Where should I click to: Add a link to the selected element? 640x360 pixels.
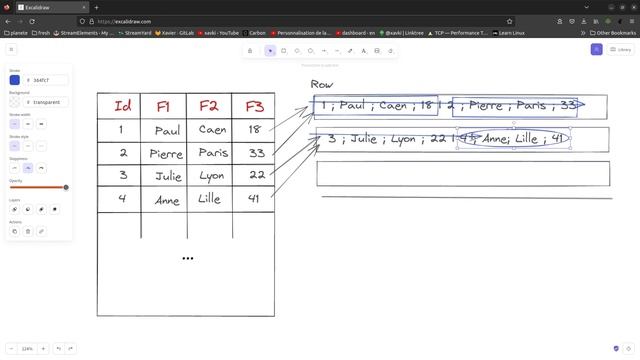click(41, 231)
